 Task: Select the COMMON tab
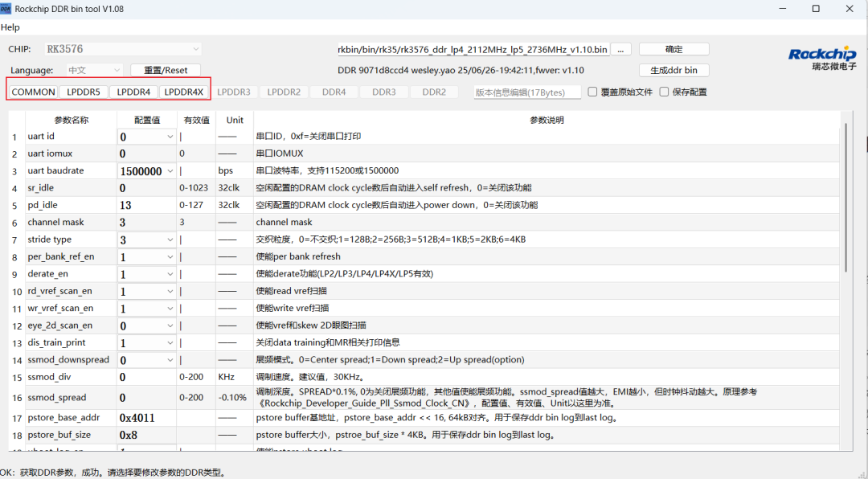[x=34, y=92]
